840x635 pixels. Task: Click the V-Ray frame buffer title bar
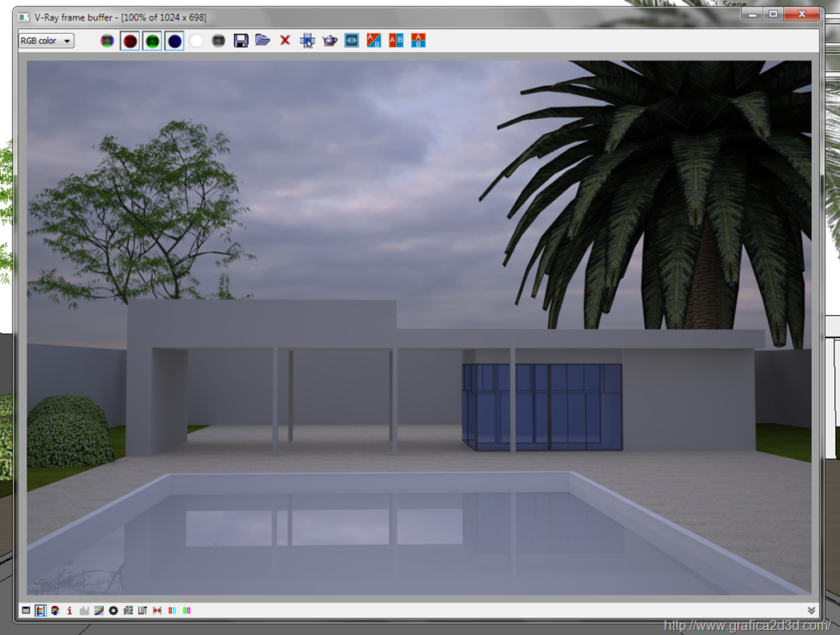tap(331, 17)
